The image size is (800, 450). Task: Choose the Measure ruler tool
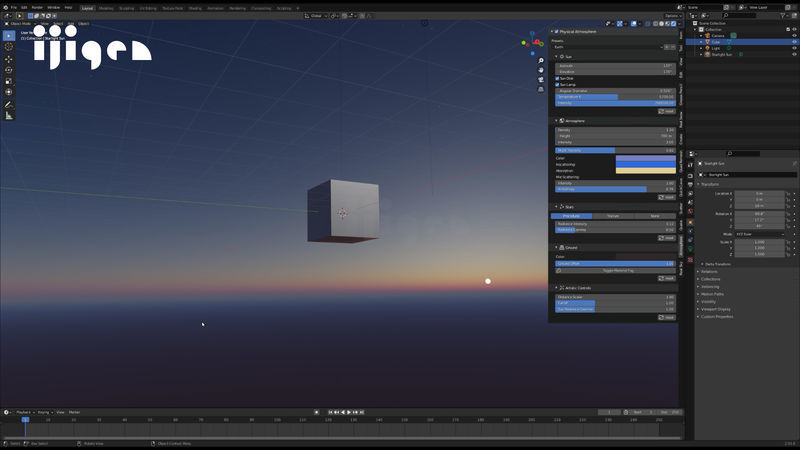9,116
